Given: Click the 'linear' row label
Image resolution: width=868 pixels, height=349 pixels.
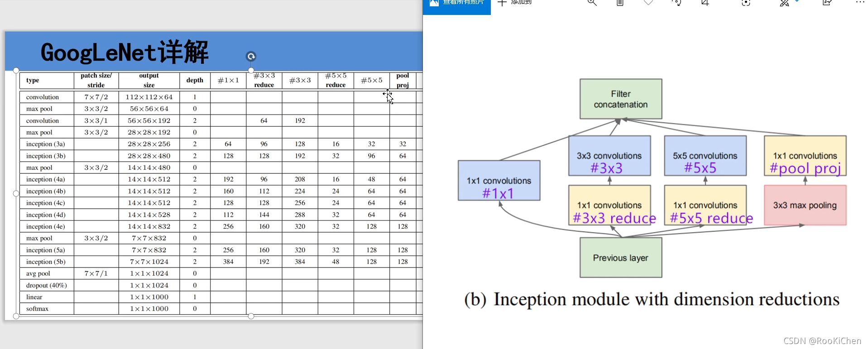Looking at the screenshot, I should pos(34,297).
